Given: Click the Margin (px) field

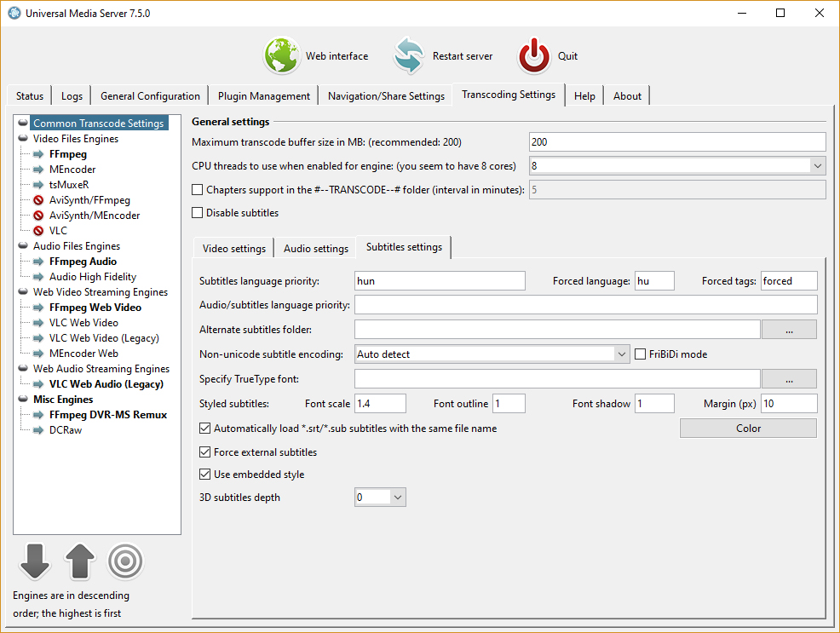Looking at the screenshot, I should pos(789,404).
